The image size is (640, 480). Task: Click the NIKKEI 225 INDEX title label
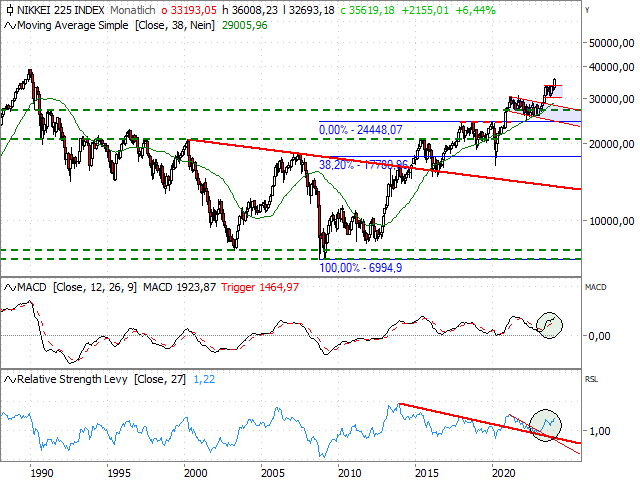(61, 10)
